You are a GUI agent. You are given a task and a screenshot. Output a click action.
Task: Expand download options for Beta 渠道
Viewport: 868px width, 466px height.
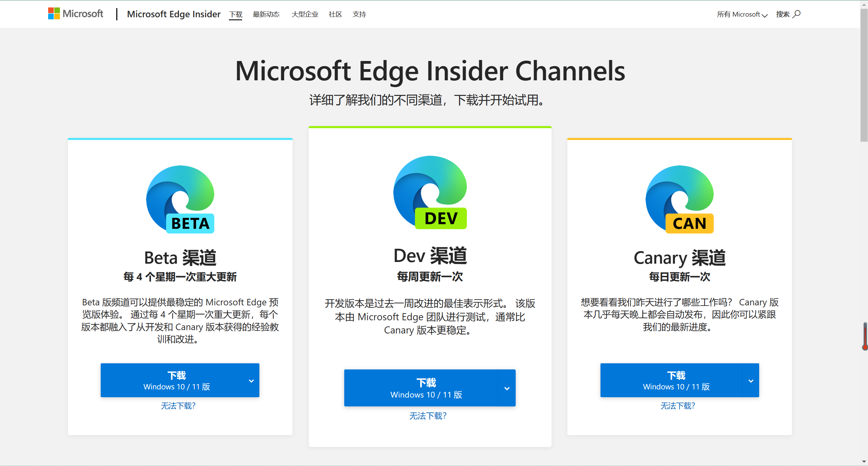pos(251,380)
